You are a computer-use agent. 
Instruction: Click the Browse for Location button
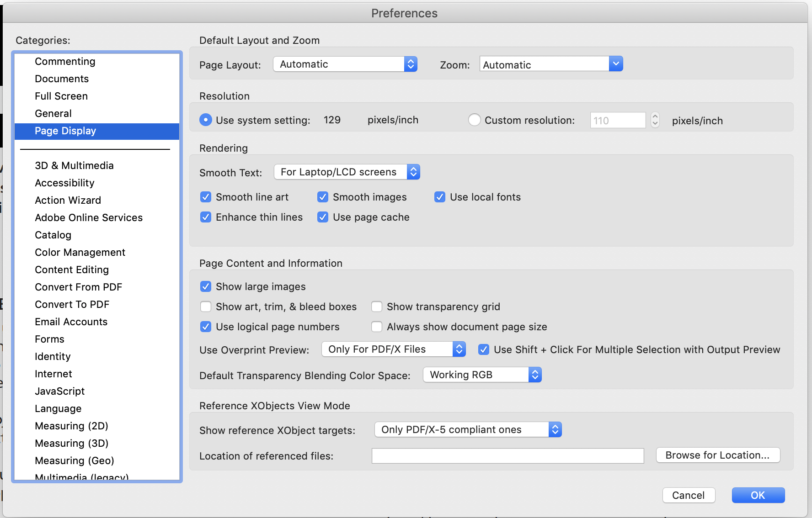click(x=718, y=455)
